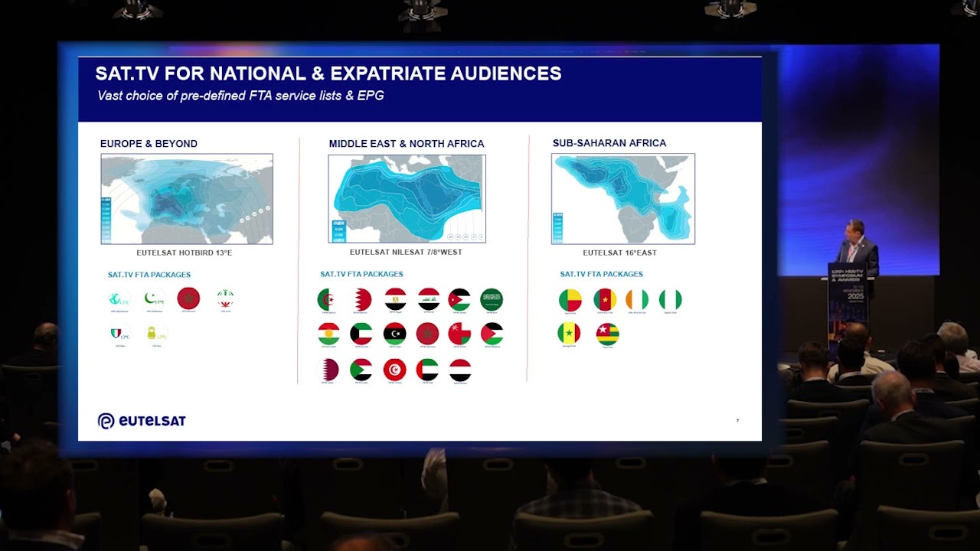
Task: Click the 'SUB-SAHARAN AFRICA' heading
Action: point(609,143)
